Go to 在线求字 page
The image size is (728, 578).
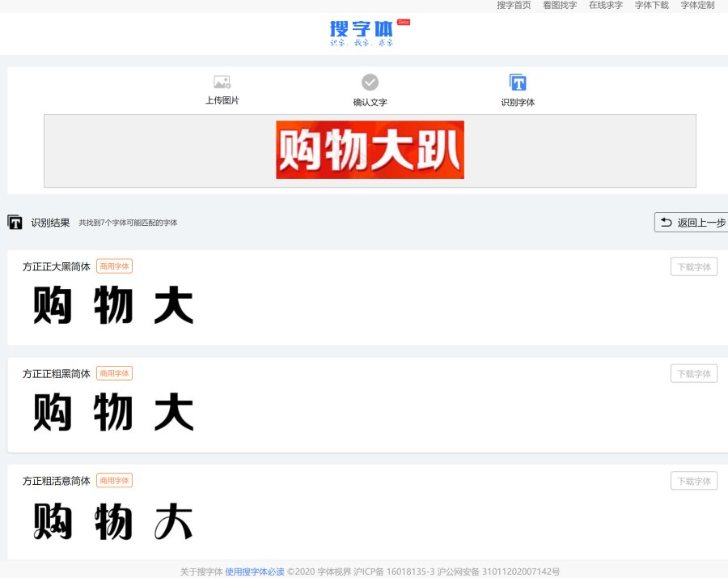click(x=605, y=5)
